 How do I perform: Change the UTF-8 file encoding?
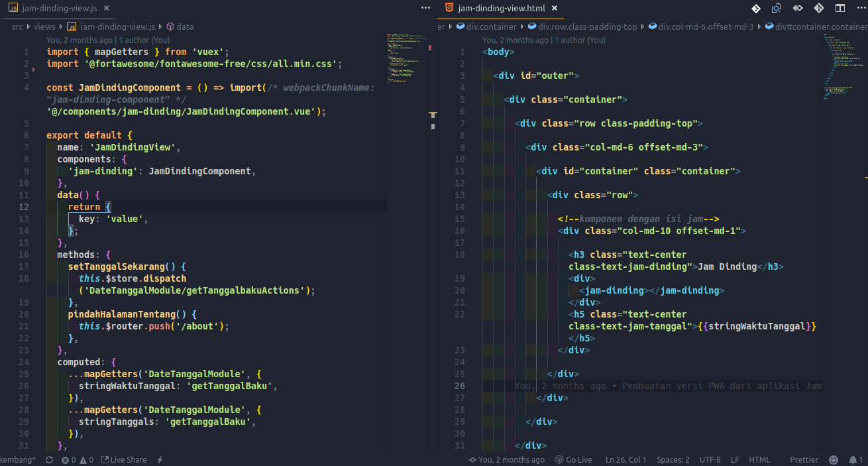pos(710,459)
